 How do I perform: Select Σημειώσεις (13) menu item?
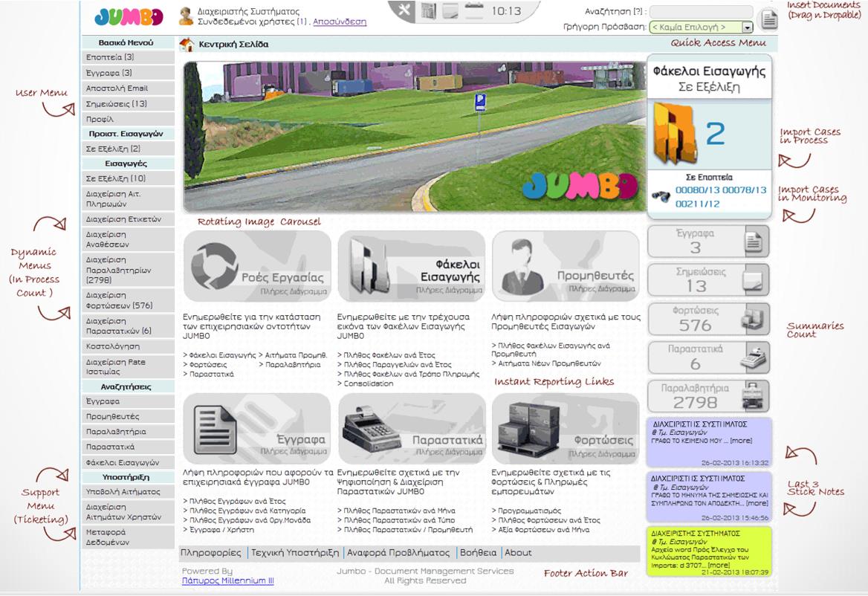pos(128,103)
